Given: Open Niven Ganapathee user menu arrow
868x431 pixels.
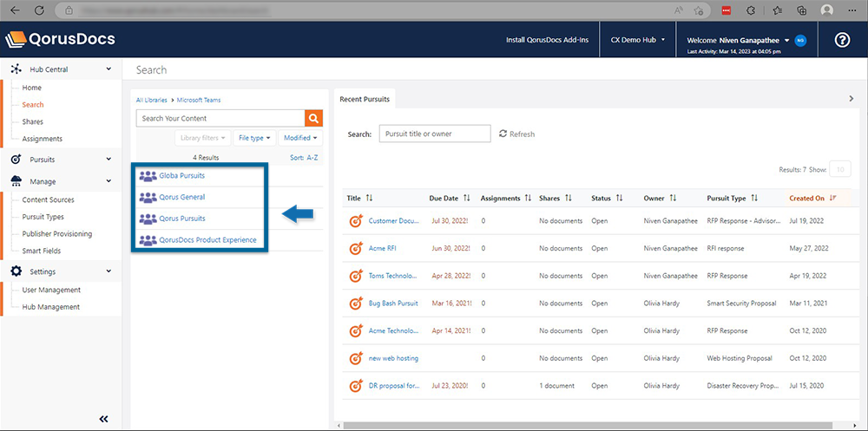Looking at the screenshot, I should pyautogui.click(x=786, y=41).
